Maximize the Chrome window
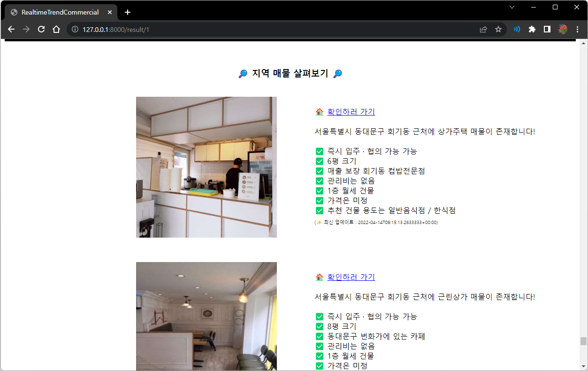This screenshot has height=371, width=588. click(x=555, y=7)
